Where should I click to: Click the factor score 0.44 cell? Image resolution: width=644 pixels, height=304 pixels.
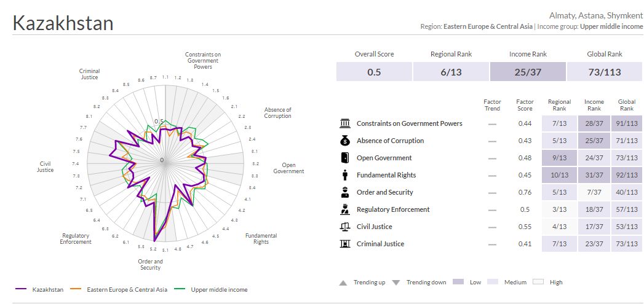point(525,123)
